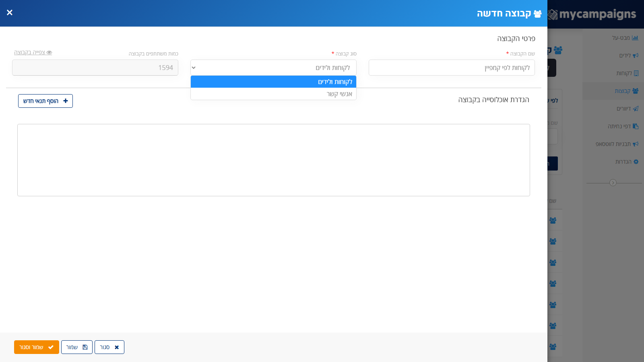Click the 'שמור' save button

click(x=77, y=347)
